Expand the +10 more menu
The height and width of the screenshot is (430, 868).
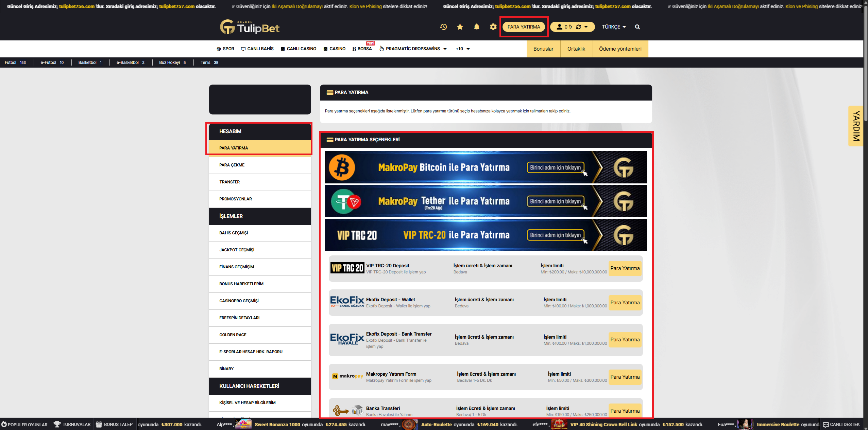[x=463, y=49]
